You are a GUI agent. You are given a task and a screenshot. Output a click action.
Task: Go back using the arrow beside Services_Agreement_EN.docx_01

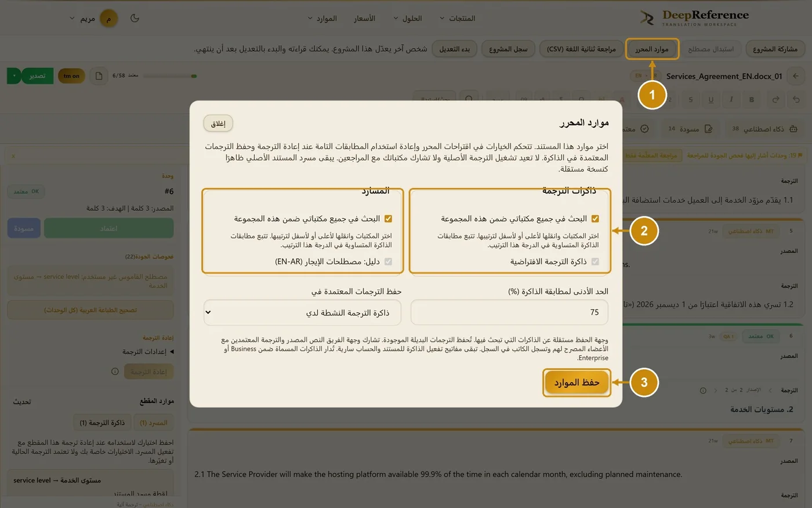coord(796,76)
